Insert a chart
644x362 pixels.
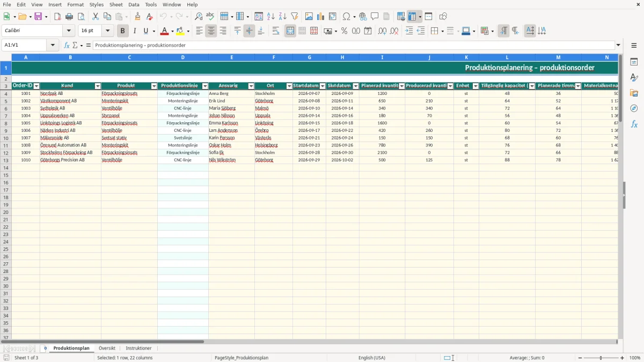pos(321,17)
